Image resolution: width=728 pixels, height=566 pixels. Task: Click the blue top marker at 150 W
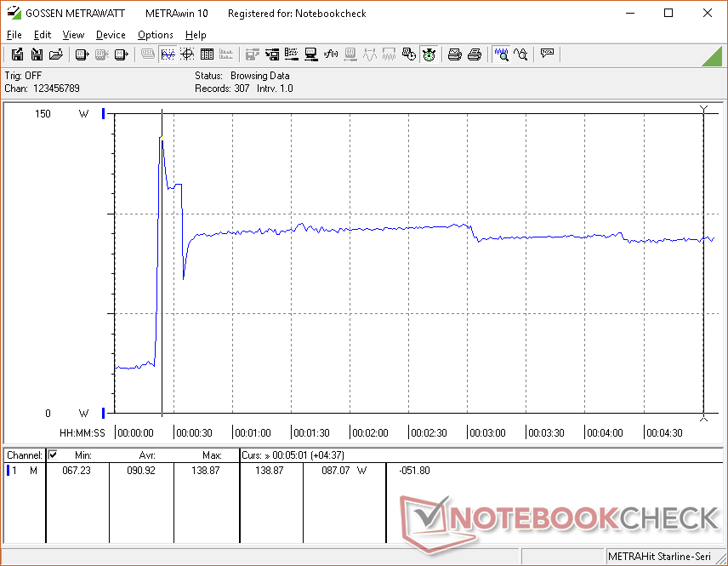point(104,114)
